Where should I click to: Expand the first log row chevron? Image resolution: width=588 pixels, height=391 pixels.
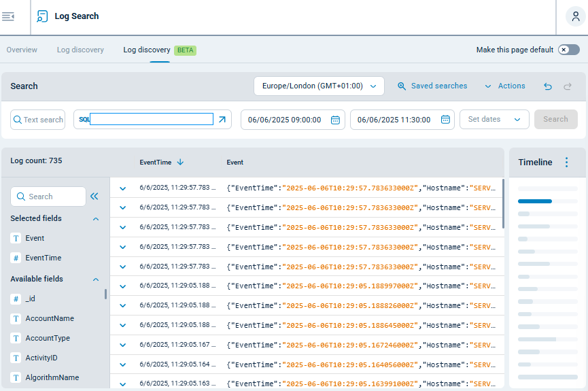pos(123,188)
